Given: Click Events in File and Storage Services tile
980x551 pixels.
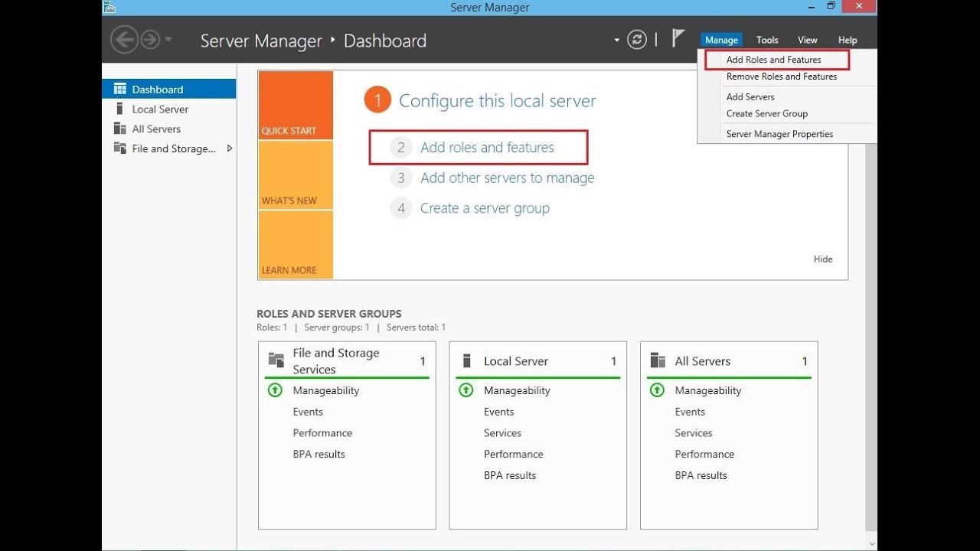Looking at the screenshot, I should coord(308,412).
